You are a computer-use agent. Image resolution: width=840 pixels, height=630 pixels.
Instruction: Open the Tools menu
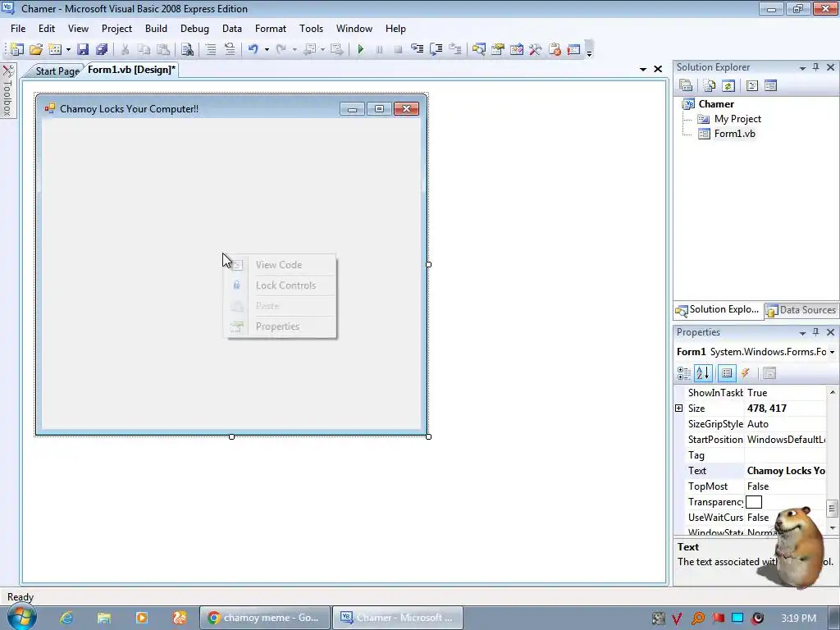311,29
